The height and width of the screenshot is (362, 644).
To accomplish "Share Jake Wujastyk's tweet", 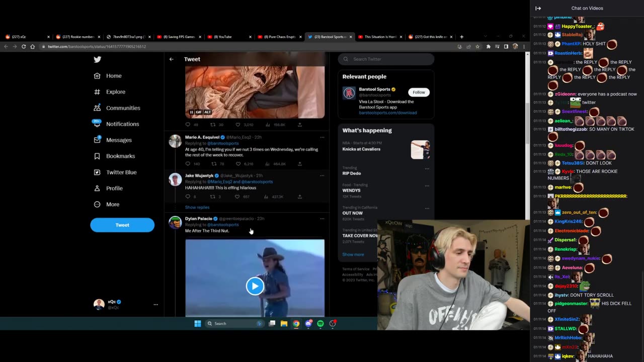I will pyautogui.click(x=300, y=197).
